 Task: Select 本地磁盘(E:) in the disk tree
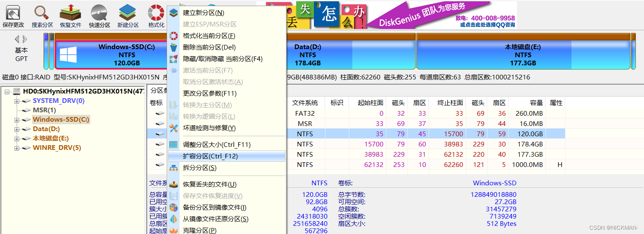[x=51, y=138]
